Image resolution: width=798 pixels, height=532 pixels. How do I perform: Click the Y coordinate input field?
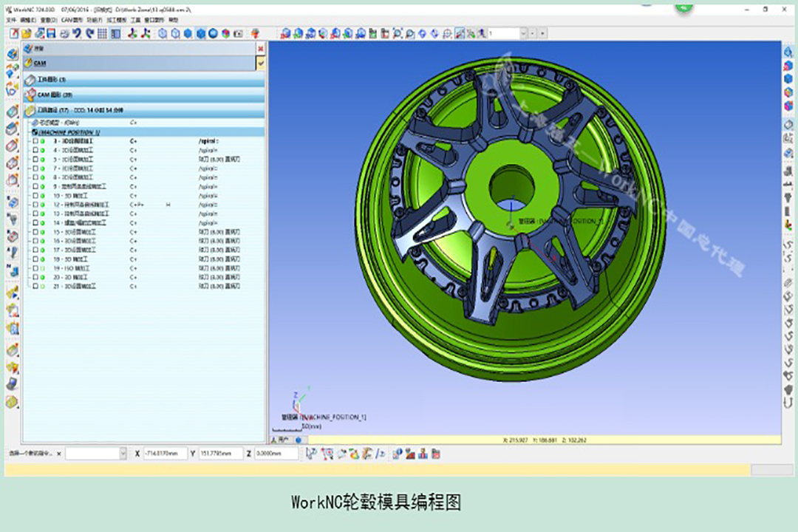point(220,453)
